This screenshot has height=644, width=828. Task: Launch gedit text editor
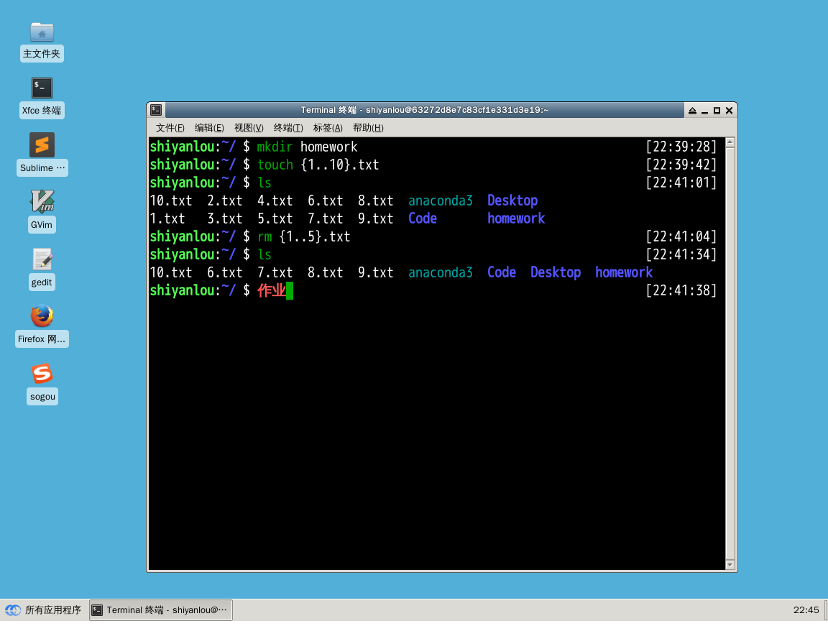tap(42, 267)
